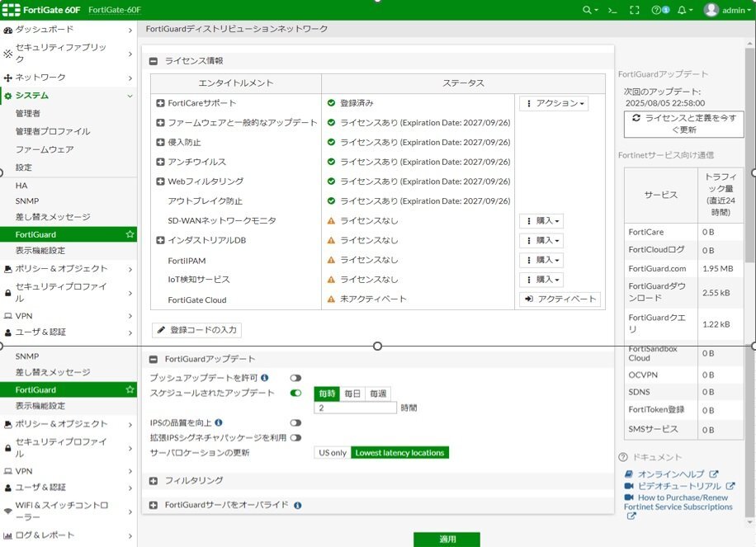756x547 pixels.
Task: Click the ドキュメント question mark icon
Action: (x=623, y=457)
